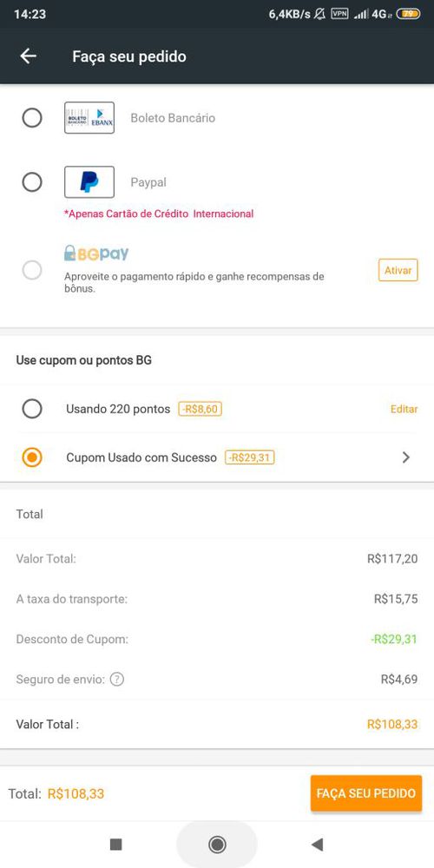Tap the BGpay lock logo
This screenshot has width=434, height=868.
[x=96, y=253]
